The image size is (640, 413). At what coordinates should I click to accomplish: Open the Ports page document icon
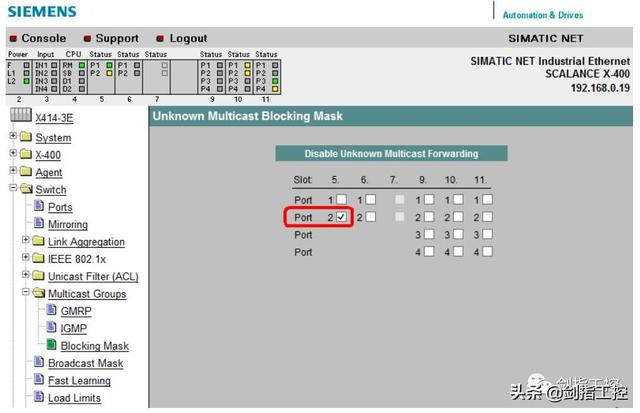point(39,205)
